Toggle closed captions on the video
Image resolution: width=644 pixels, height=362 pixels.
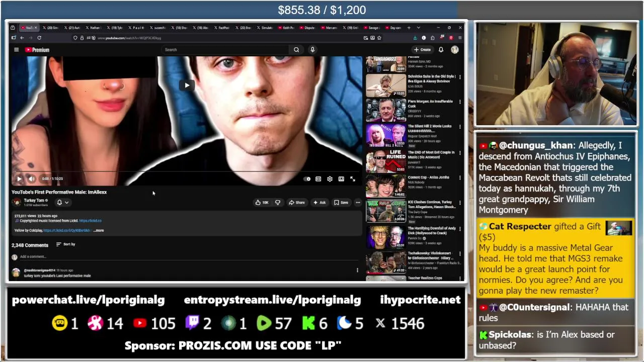click(x=318, y=179)
